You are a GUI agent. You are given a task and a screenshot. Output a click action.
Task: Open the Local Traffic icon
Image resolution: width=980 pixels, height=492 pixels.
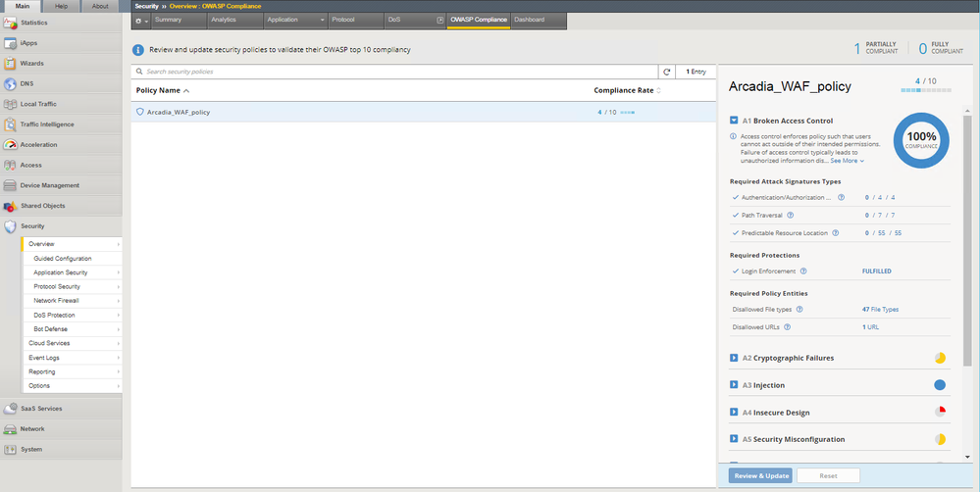click(x=10, y=104)
